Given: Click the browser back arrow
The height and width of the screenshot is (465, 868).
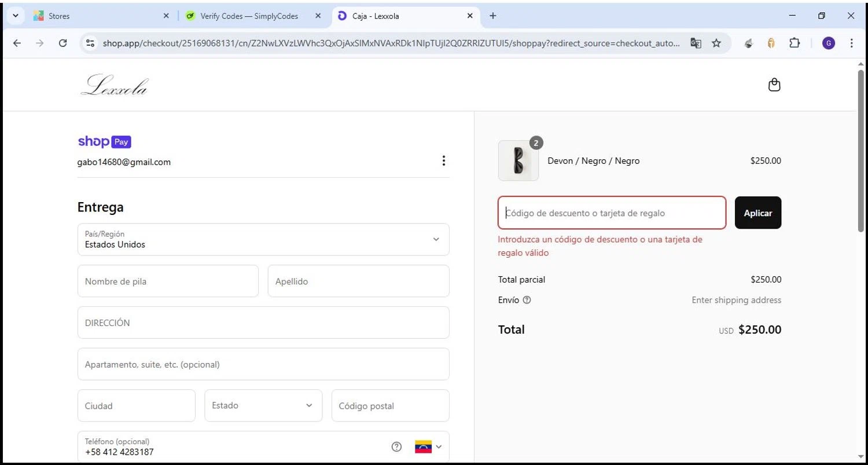Looking at the screenshot, I should [17, 43].
